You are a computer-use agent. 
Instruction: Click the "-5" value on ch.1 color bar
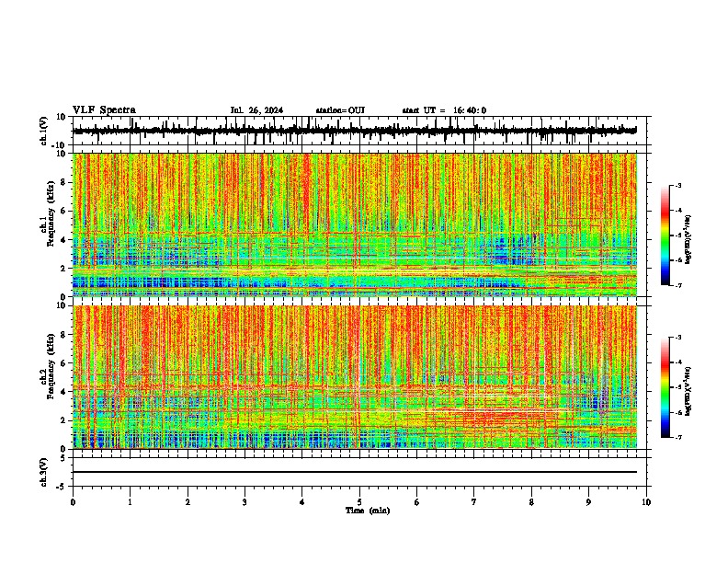(678, 236)
